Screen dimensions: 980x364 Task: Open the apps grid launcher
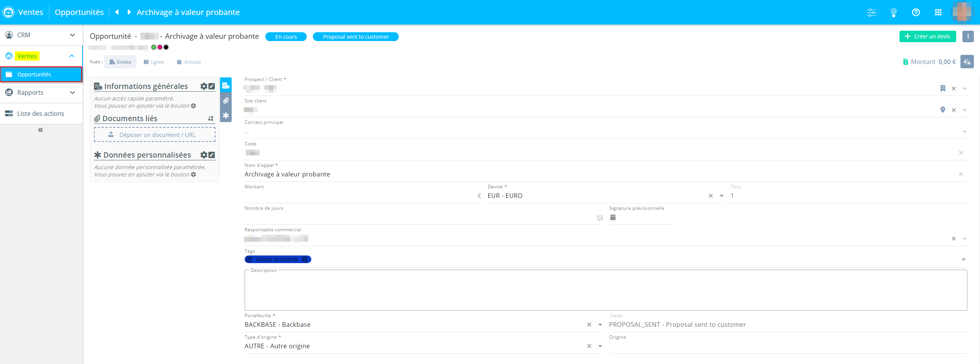tap(938, 12)
